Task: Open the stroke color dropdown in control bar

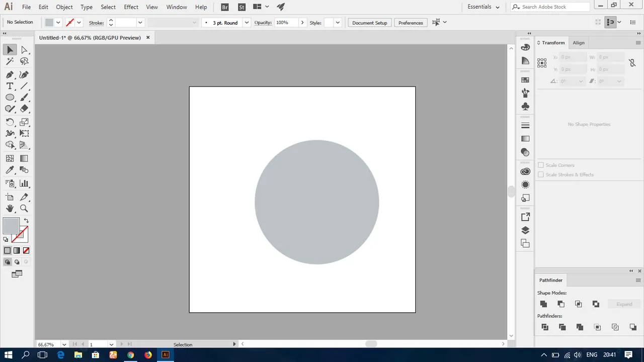Action: click(x=78, y=23)
